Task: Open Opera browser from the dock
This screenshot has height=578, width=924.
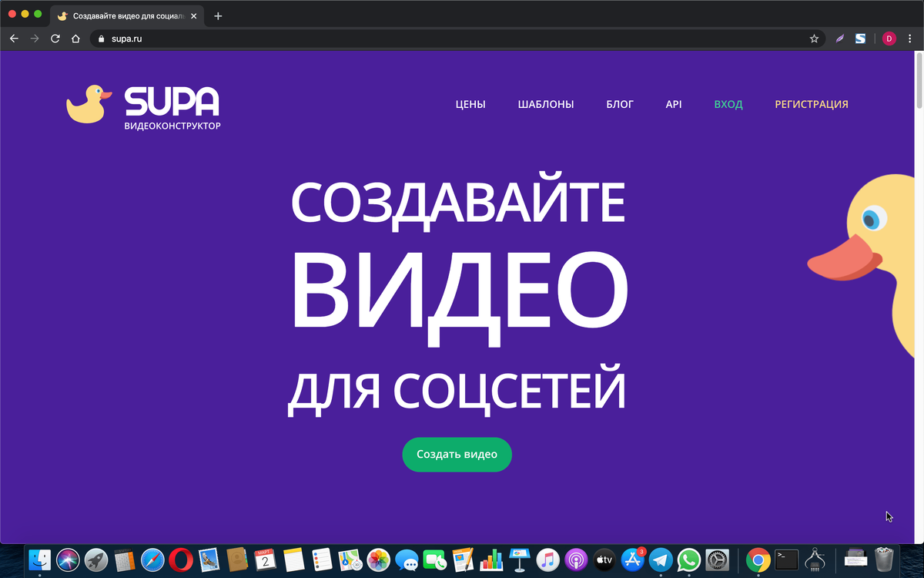Action: (x=181, y=560)
